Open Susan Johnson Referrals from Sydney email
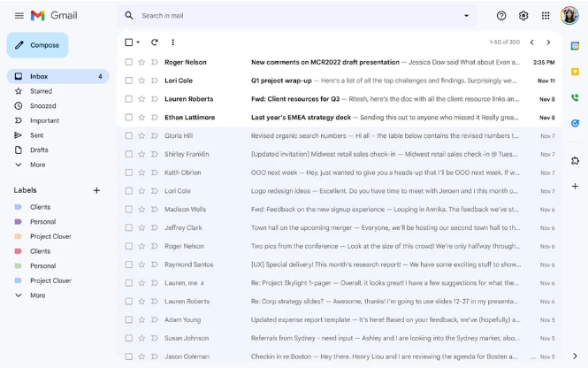 click(x=340, y=338)
